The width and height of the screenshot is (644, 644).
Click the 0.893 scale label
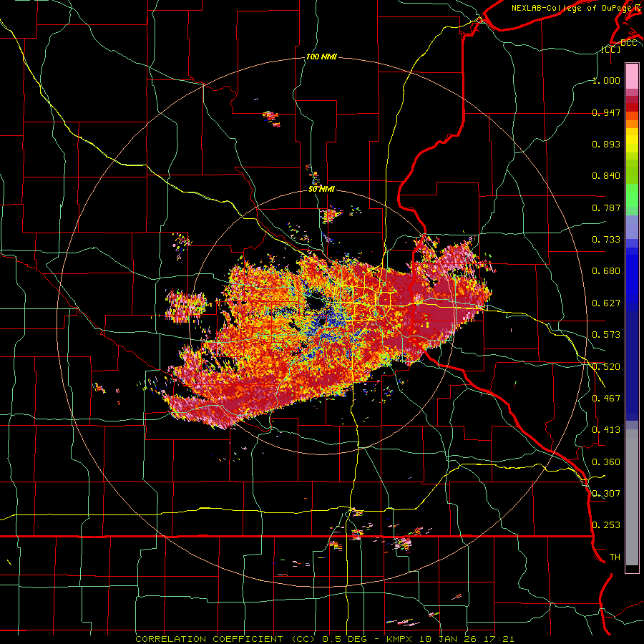(606, 144)
